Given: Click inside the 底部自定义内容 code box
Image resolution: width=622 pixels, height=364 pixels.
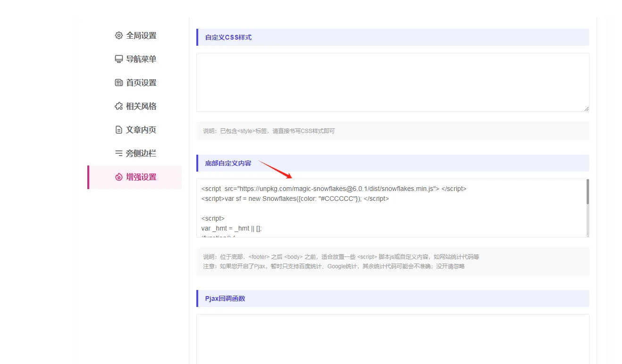Looking at the screenshot, I should pyautogui.click(x=391, y=212).
